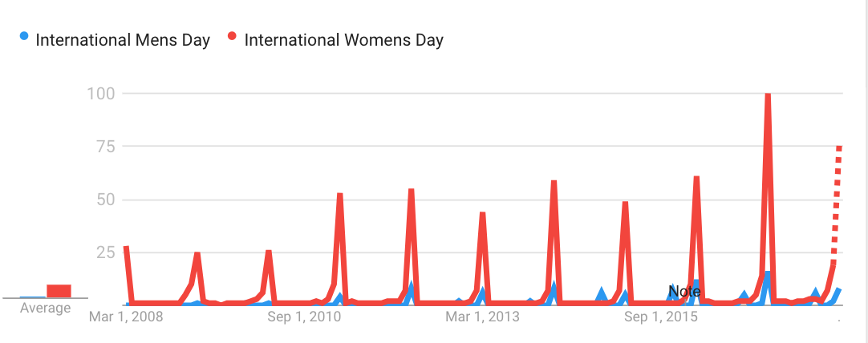This screenshot has height=343, width=868.
Task: Click the 25 y-axis value label
Action: [105, 252]
